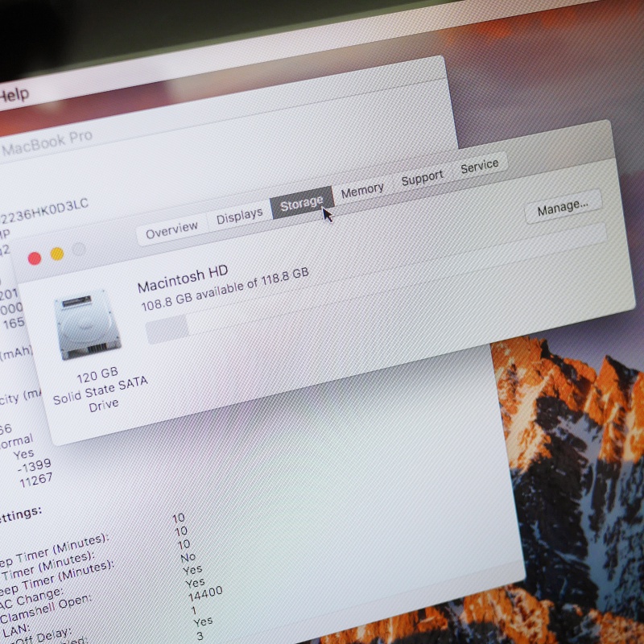Switch to the Overview tab
The image size is (644, 644).
171,230
